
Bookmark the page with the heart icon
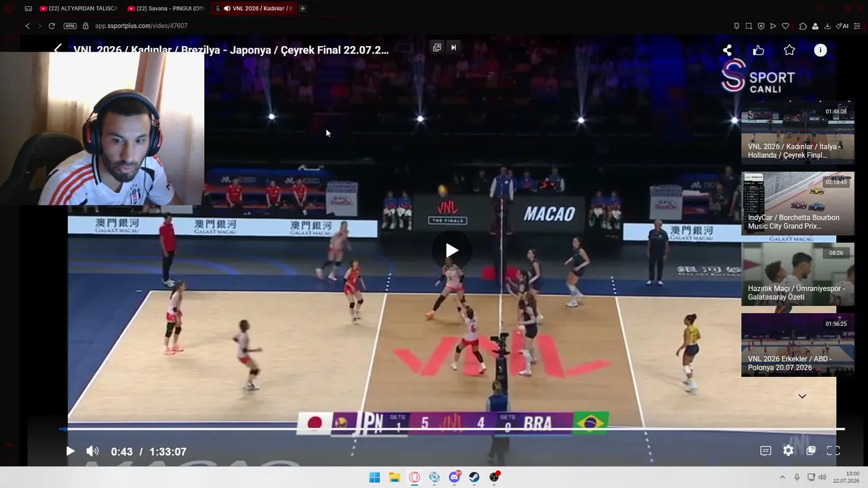pos(785,26)
